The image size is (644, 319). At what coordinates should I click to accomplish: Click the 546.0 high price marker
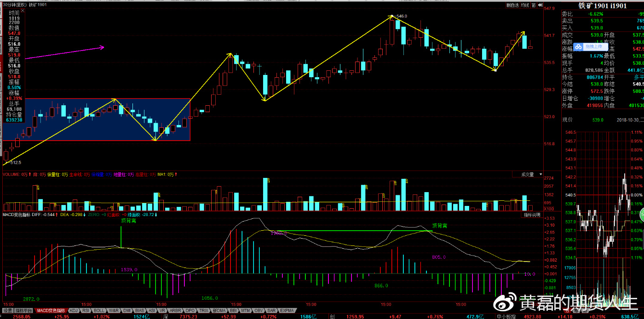tap(402, 16)
